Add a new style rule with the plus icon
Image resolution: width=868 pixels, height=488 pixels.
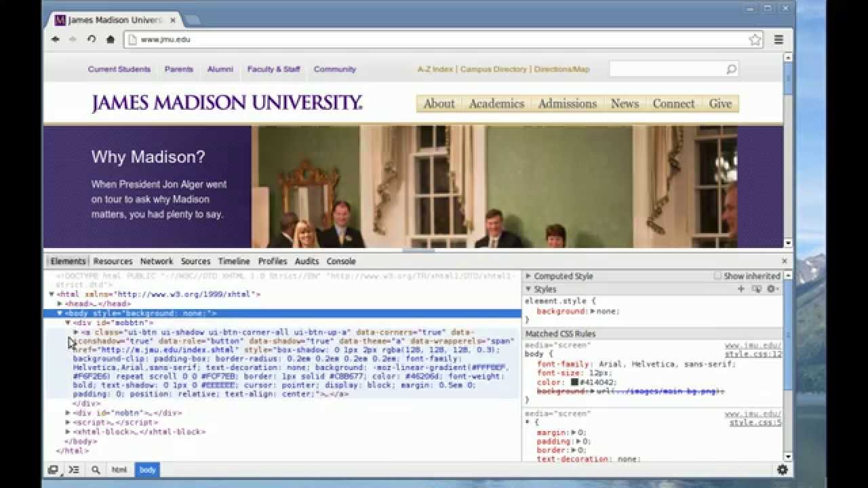[741, 289]
